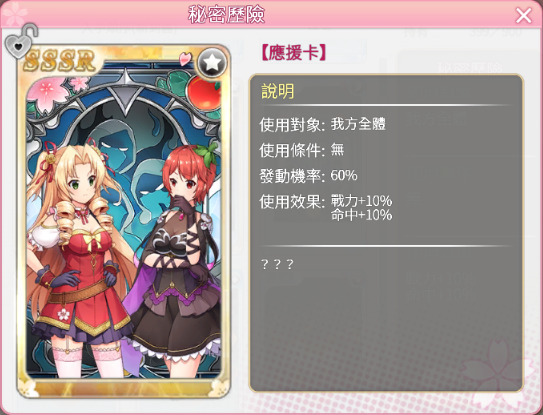Click the 使用條件 無 row
Viewport: 543px width, 415px height.
click(x=302, y=150)
